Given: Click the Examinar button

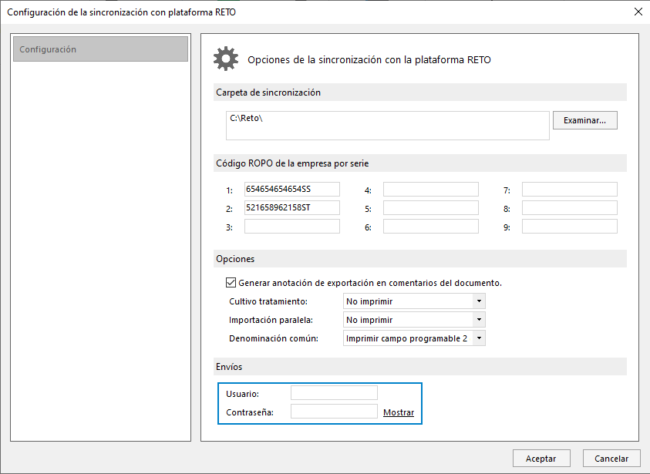Looking at the screenshot, I should 585,120.
